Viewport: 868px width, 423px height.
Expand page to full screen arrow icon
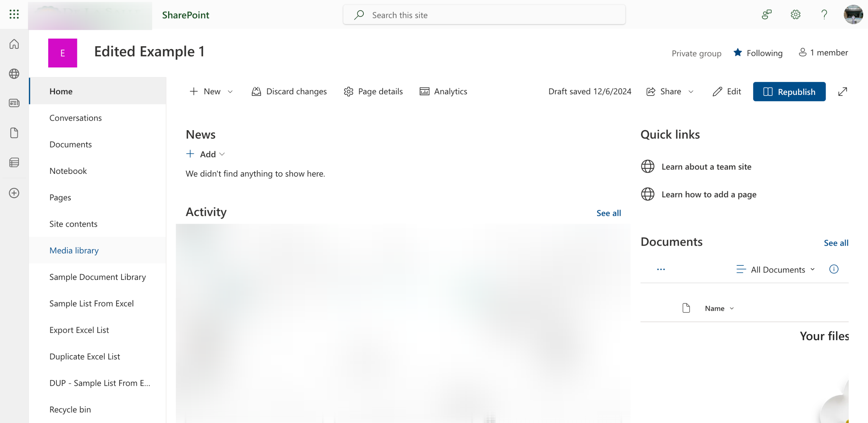coord(843,92)
